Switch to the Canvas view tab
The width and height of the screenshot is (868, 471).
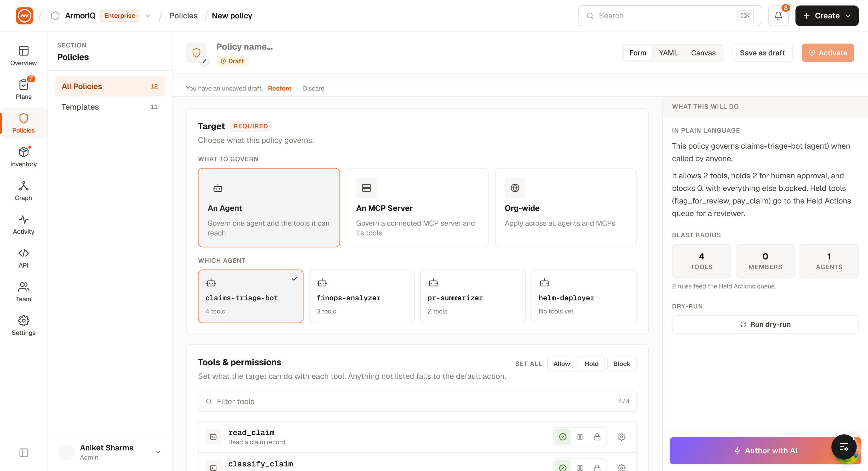[x=703, y=53]
